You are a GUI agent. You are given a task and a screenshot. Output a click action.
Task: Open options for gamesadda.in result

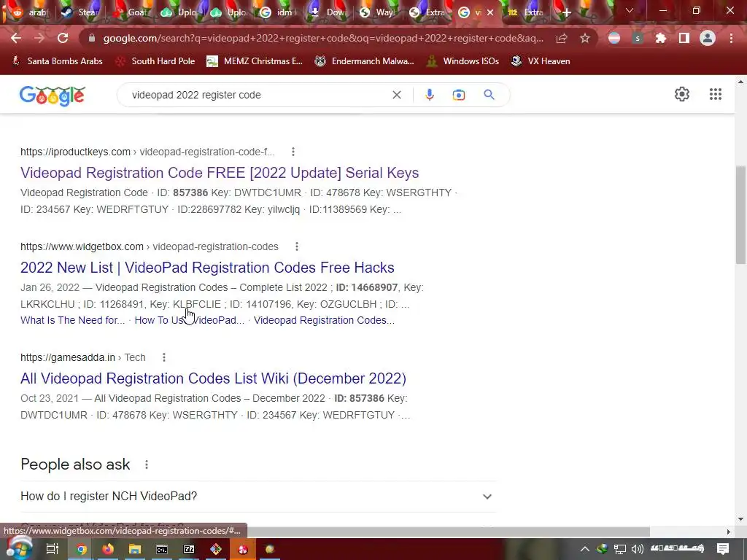click(x=164, y=357)
